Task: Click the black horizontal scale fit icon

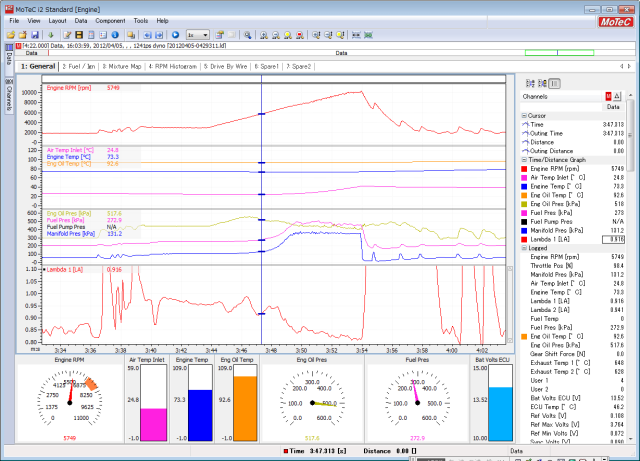Action: (x=356, y=35)
